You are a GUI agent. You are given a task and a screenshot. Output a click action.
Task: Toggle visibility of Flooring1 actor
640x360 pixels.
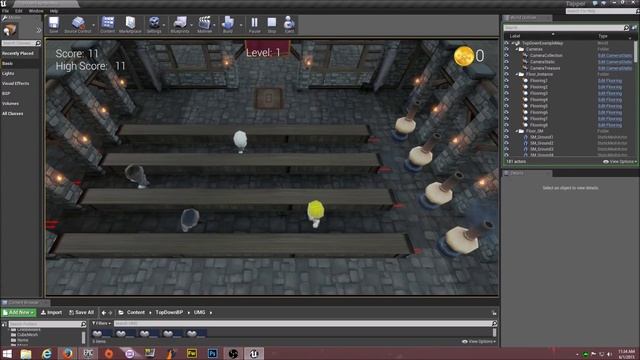click(x=507, y=81)
